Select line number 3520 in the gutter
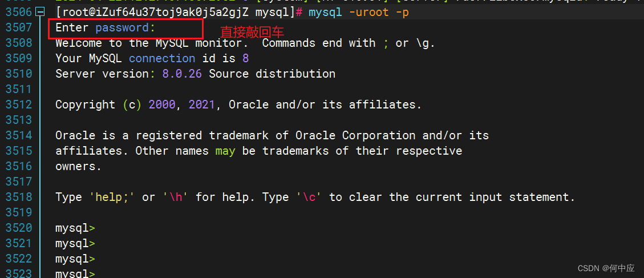This screenshot has height=278, width=644. [19, 228]
